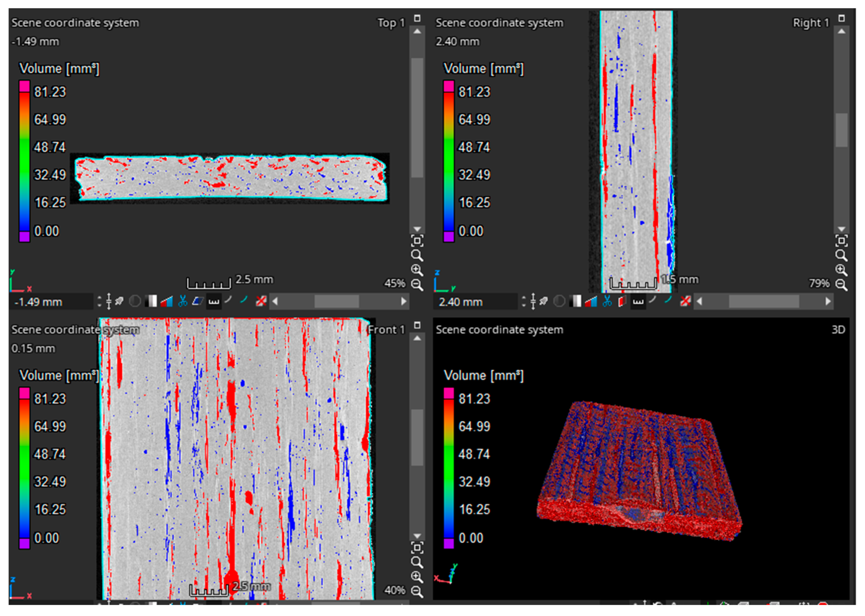This screenshot has height=616, width=865.
Task: Zoom out of the Right 1 view
Action: [841, 285]
